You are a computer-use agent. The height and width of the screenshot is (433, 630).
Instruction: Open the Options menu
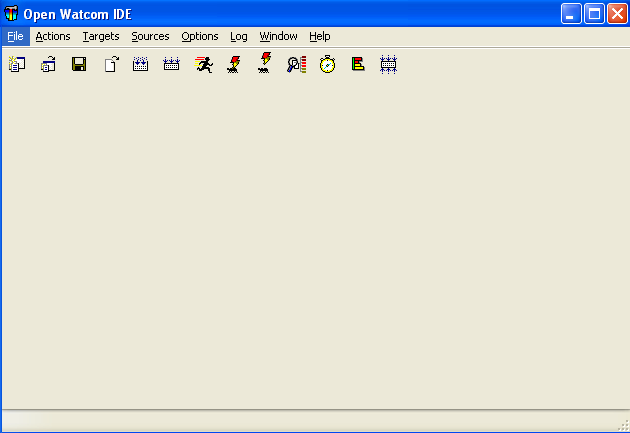pyautogui.click(x=200, y=36)
